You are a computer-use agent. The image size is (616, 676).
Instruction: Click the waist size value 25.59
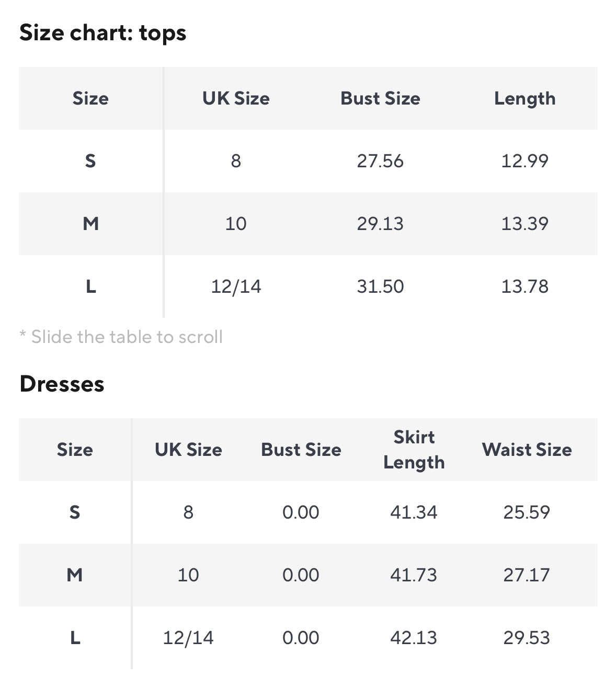(527, 512)
